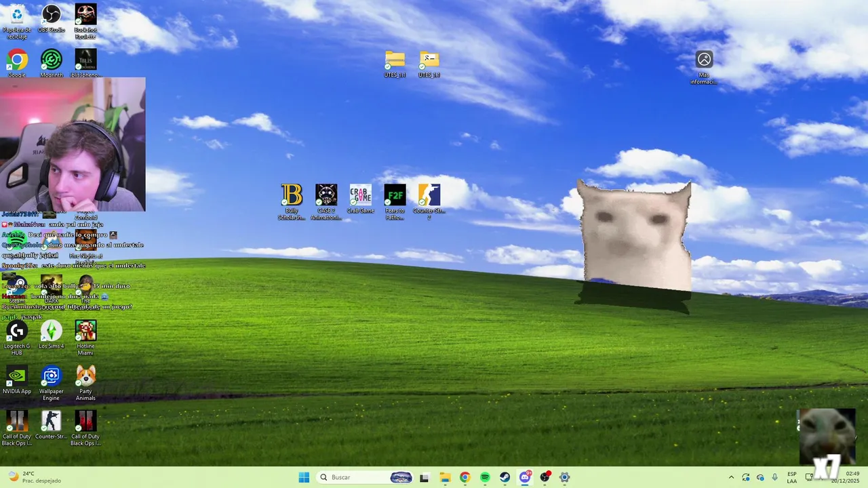Open the Hotline Miami game icon
The image size is (868, 488).
[x=85, y=338]
